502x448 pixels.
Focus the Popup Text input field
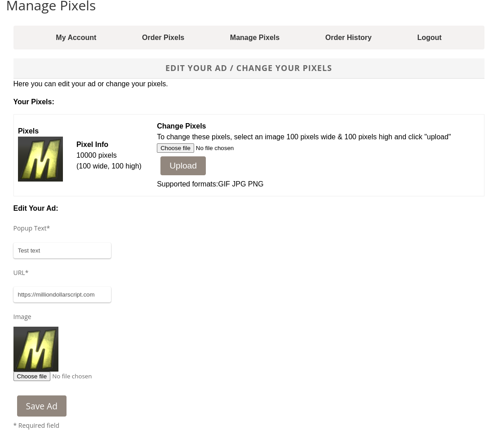pyautogui.click(x=62, y=251)
